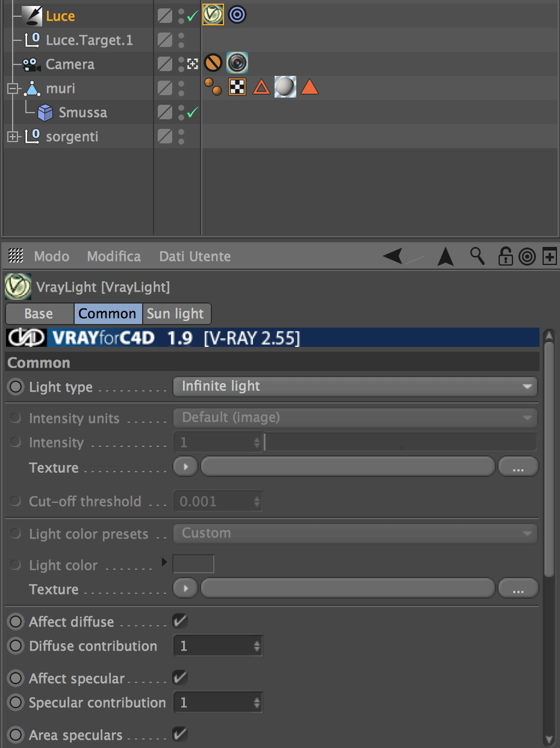Toggle visibility dots for muri
560x748 pixels.
pos(181,88)
